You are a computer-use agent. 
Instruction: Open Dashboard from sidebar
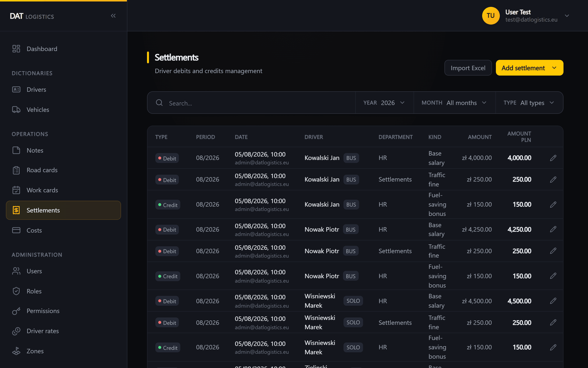(63, 49)
